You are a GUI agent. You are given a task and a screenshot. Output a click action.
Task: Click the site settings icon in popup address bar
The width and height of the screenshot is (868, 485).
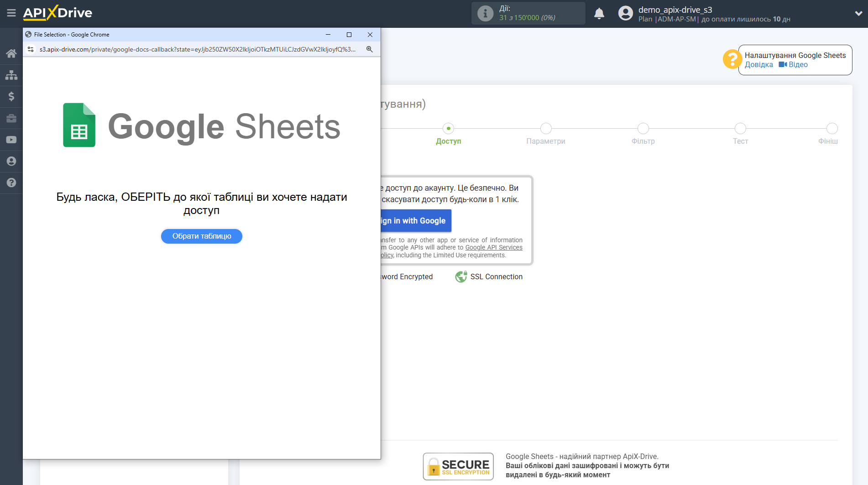click(x=31, y=49)
